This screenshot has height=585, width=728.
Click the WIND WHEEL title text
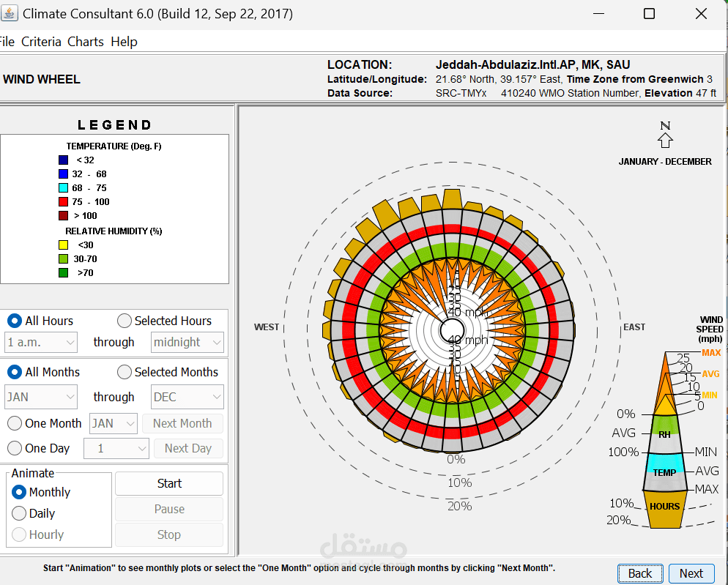click(42, 79)
